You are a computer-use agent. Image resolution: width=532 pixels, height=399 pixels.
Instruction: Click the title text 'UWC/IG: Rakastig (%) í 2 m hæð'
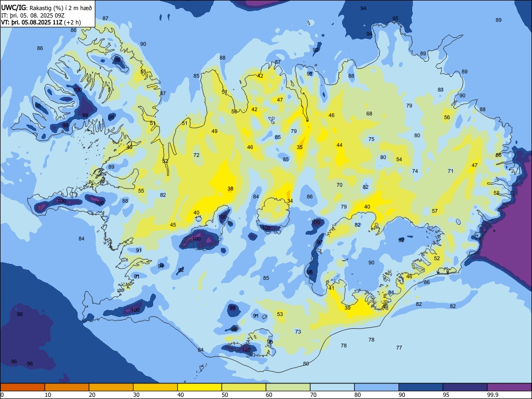coord(46,8)
